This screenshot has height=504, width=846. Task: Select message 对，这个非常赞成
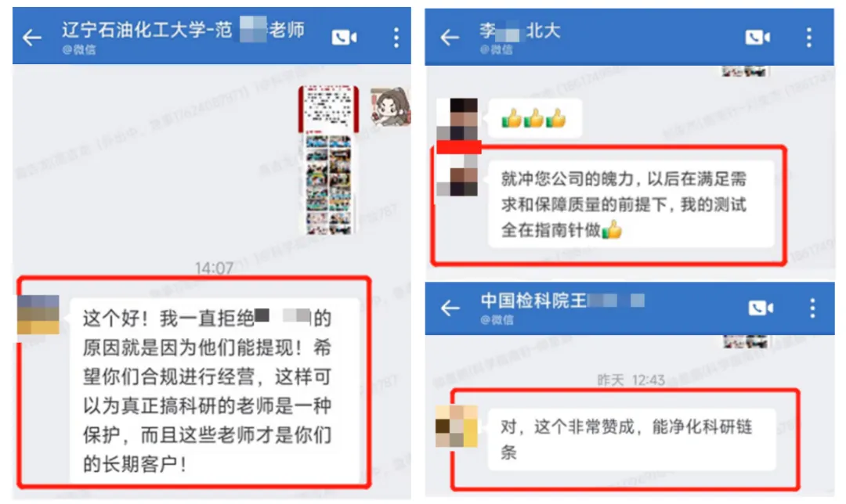pyautogui.click(x=632, y=439)
